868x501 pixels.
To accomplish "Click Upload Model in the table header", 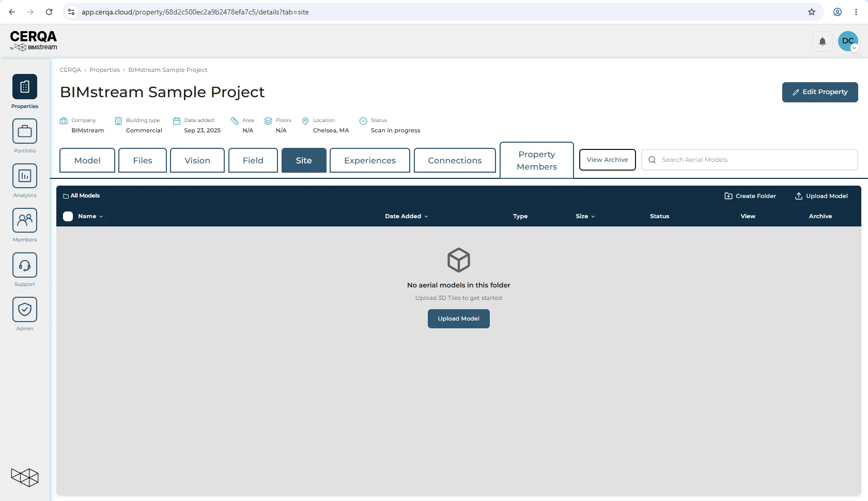I will pyautogui.click(x=821, y=196).
